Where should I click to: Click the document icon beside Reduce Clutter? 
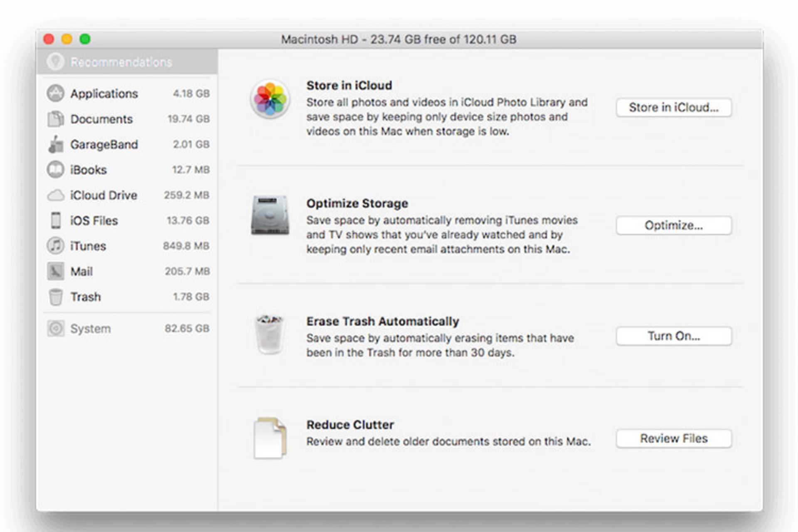(x=270, y=438)
